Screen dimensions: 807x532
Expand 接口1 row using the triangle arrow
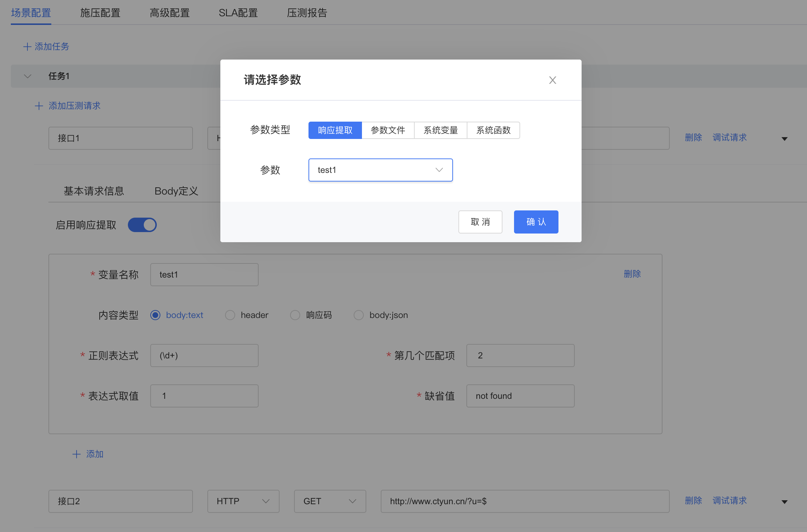(x=784, y=139)
